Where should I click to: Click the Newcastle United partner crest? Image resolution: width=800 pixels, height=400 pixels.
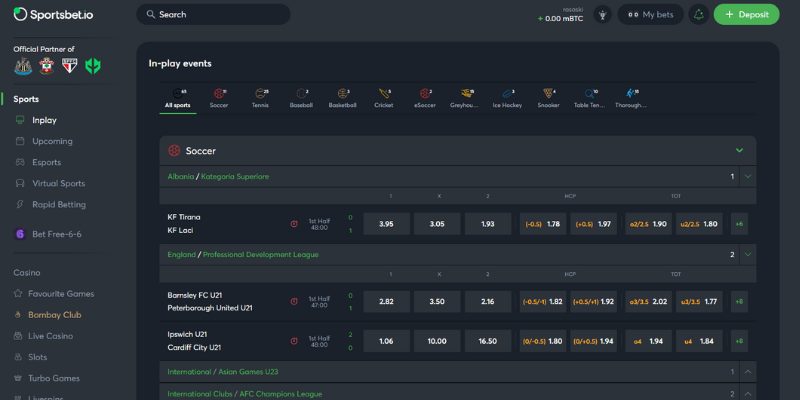point(23,66)
